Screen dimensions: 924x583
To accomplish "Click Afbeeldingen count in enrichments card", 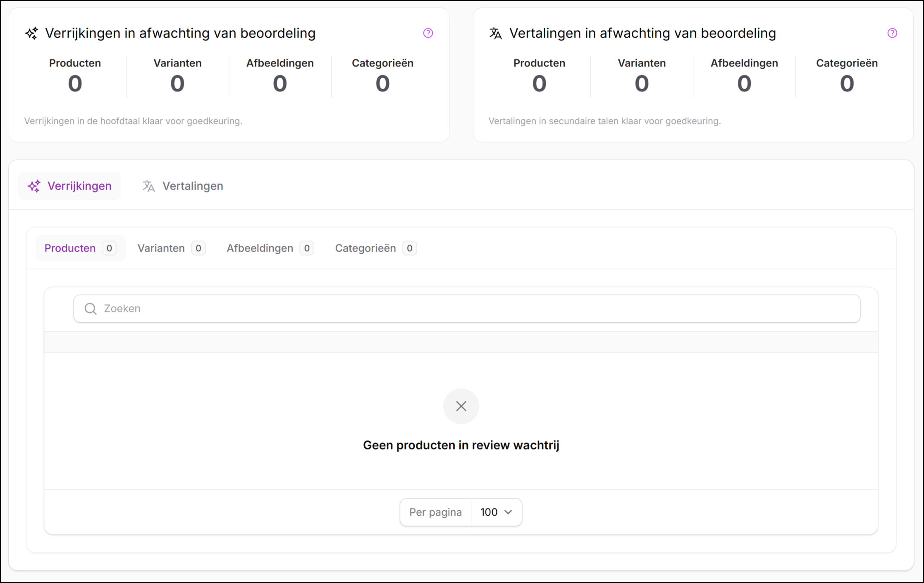I will (280, 84).
